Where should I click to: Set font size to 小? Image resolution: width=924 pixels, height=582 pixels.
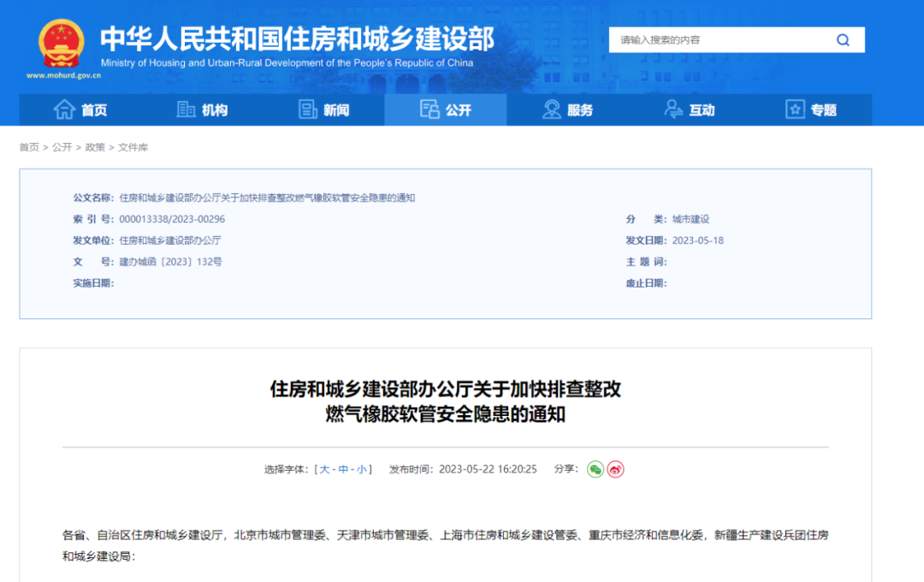click(x=362, y=469)
